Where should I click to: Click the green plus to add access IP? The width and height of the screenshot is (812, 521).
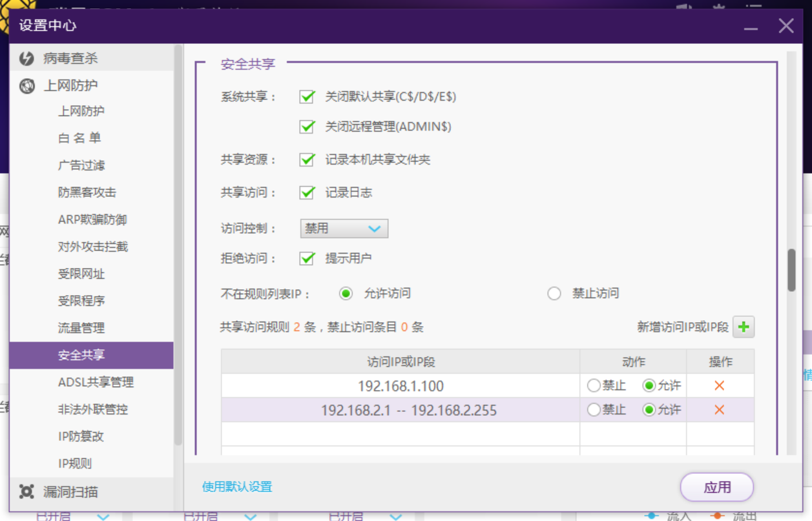[744, 327]
